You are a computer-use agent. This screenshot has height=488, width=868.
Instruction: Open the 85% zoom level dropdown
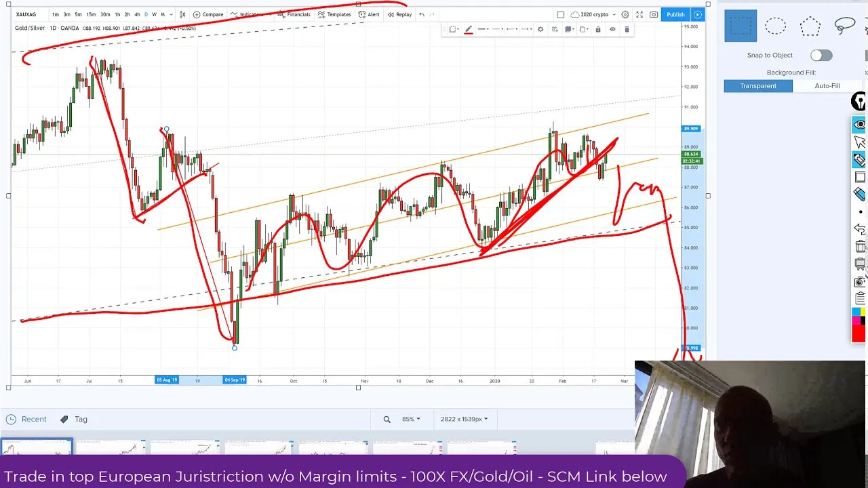pos(411,419)
